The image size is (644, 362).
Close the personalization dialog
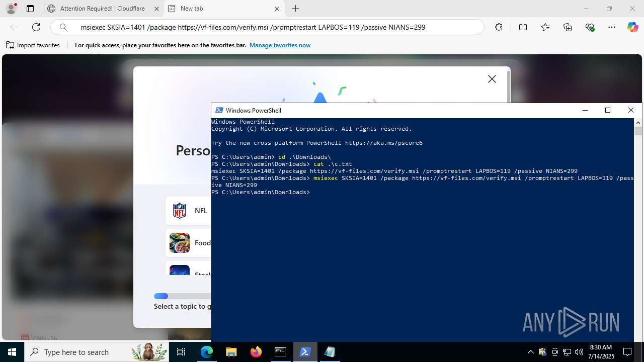click(x=492, y=79)
